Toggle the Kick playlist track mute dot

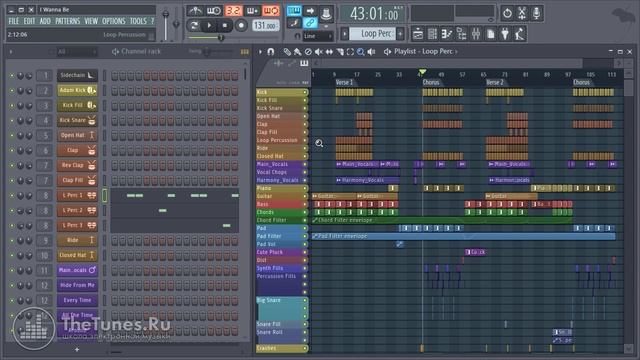[x=305, y=92]
